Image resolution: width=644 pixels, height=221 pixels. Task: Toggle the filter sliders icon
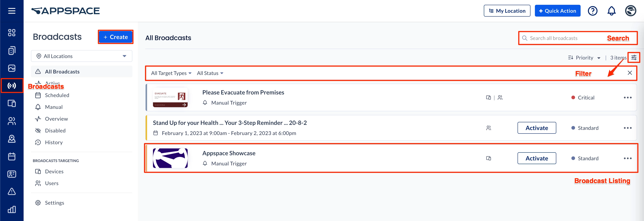[634, 58]
